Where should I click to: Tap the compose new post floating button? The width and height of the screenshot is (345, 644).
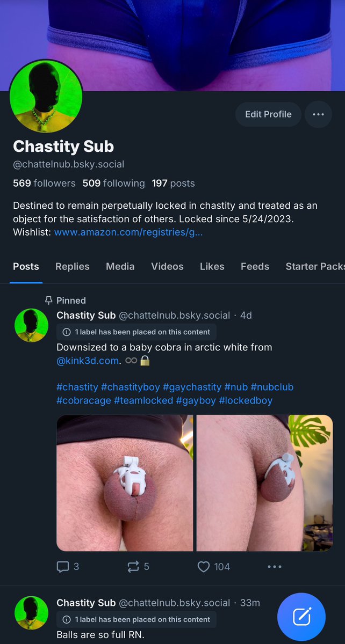[x=301, y=617]
